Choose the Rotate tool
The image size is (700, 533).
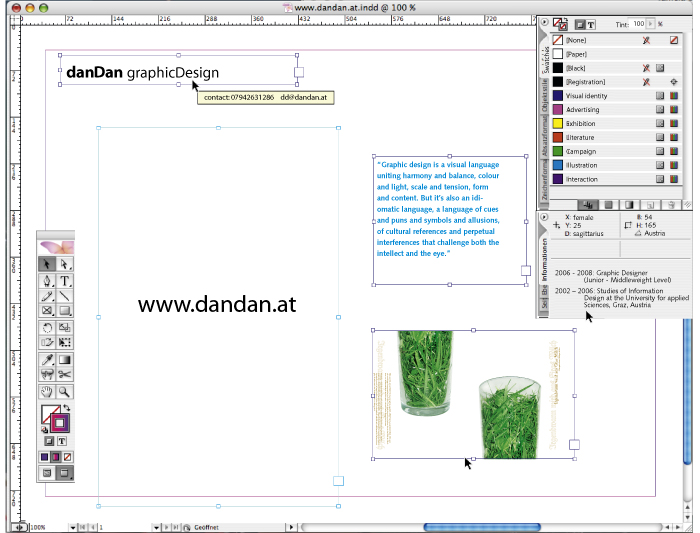point(47,328)
